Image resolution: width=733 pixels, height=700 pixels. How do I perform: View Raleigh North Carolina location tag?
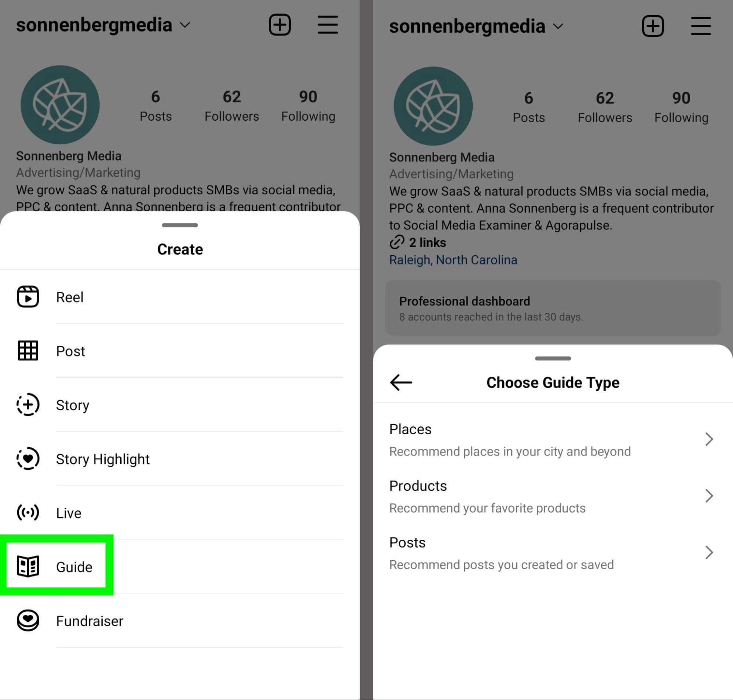453,260
